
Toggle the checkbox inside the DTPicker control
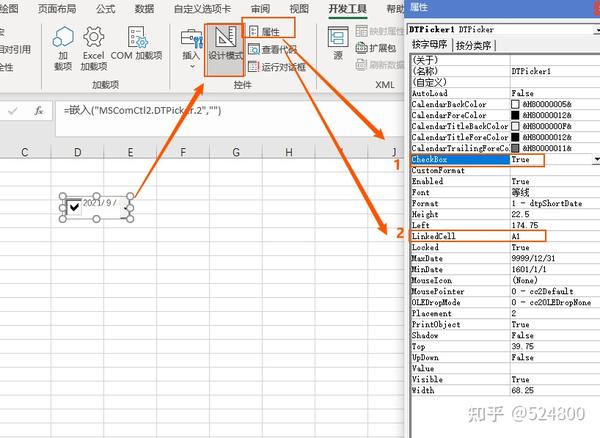(x=74, y=207)
